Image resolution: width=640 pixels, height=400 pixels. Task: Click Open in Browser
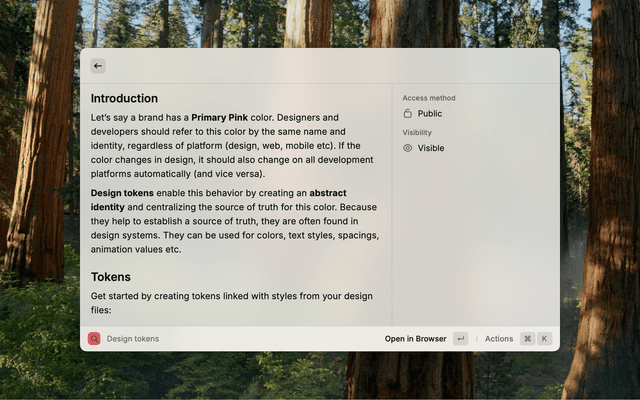415,339
